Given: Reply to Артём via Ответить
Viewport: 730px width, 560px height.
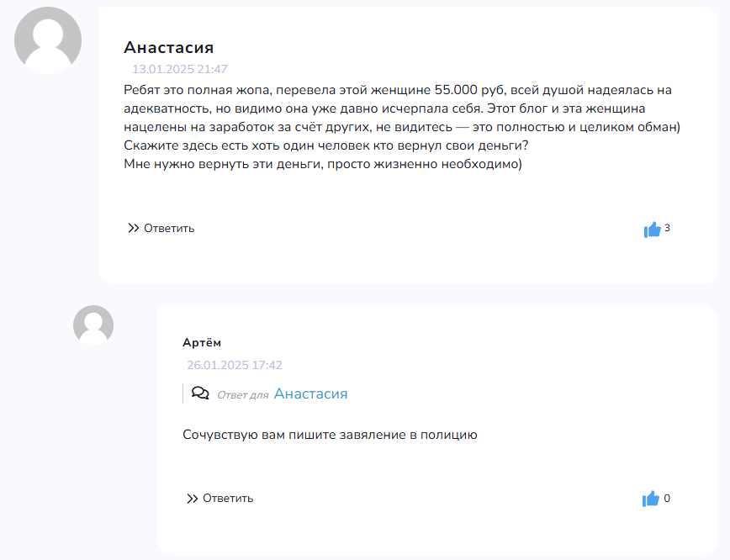Looking at the screenshot, I should coord(228,499).
